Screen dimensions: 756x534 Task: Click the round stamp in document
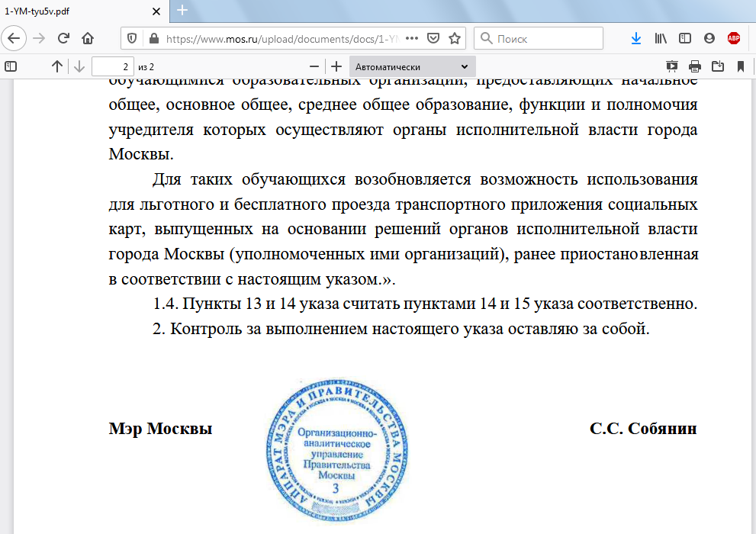point(337,451)
